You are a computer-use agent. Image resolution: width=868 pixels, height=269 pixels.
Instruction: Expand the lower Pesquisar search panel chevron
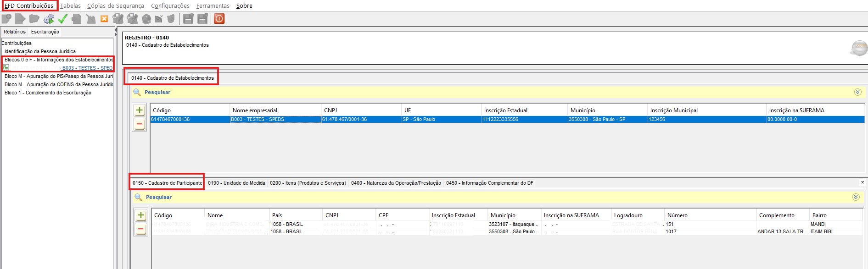856,197
